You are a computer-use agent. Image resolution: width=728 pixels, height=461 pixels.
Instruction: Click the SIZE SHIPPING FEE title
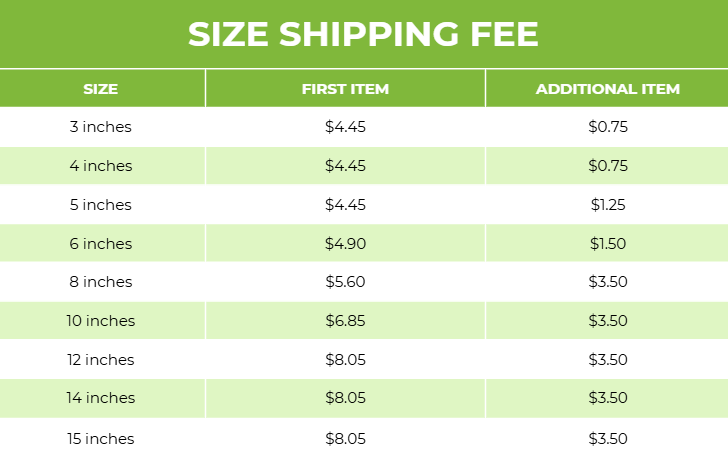click(x=363, y=34)
